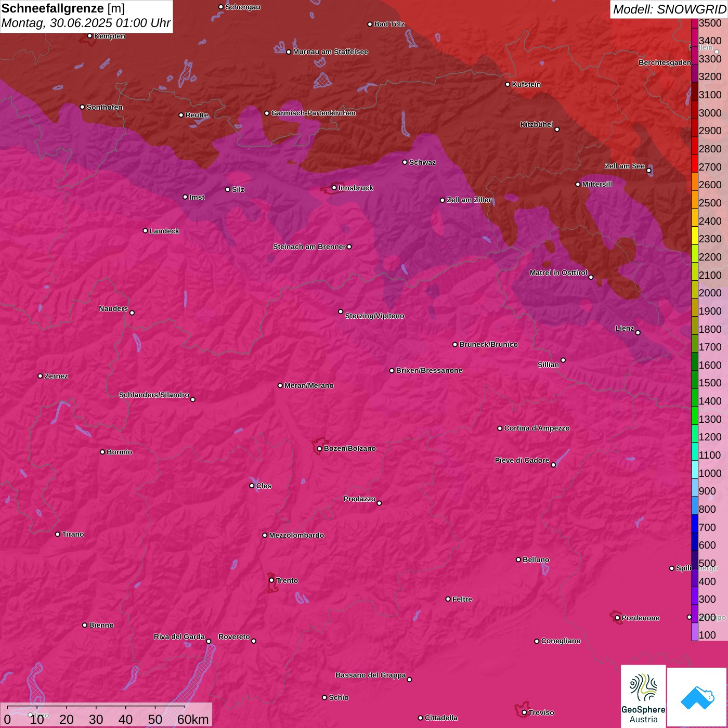
Task: Select the "Riva del Garda" label
Action: click(x=179, y=636)
